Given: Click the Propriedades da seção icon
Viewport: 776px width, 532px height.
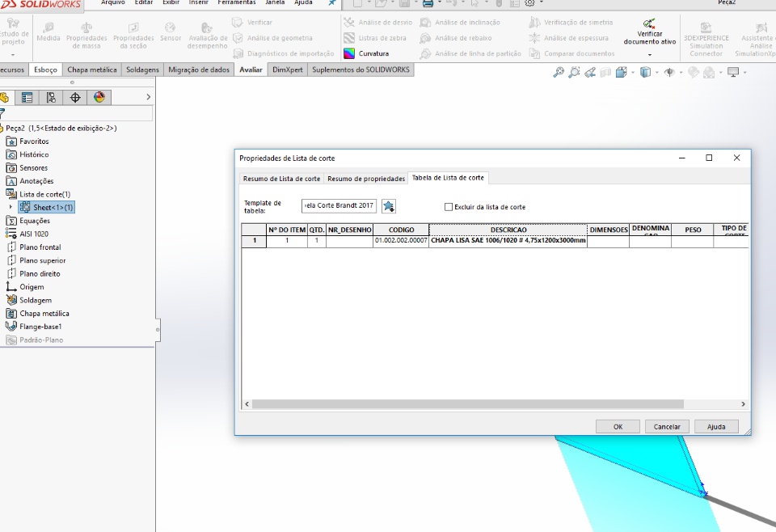Looking at the screenshot, I should pyautogui.click(x=133, y=27).
